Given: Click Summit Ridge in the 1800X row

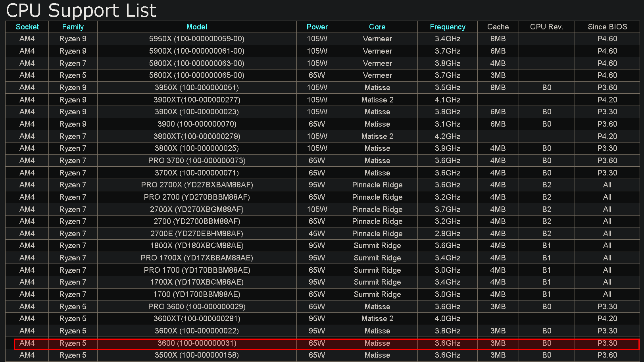Looking at the screenshot, I should [x=377, y=246].
